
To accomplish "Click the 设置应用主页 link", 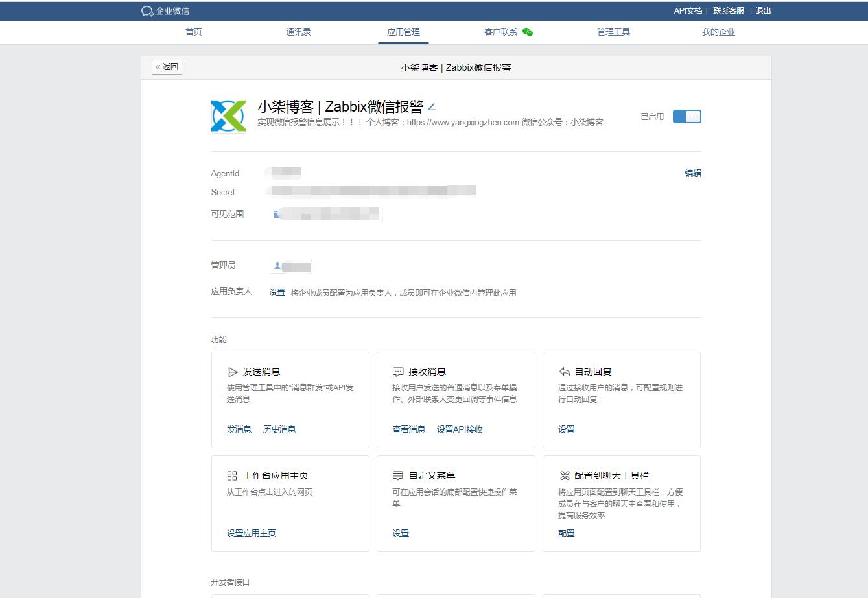I will [x=251, y=533].
